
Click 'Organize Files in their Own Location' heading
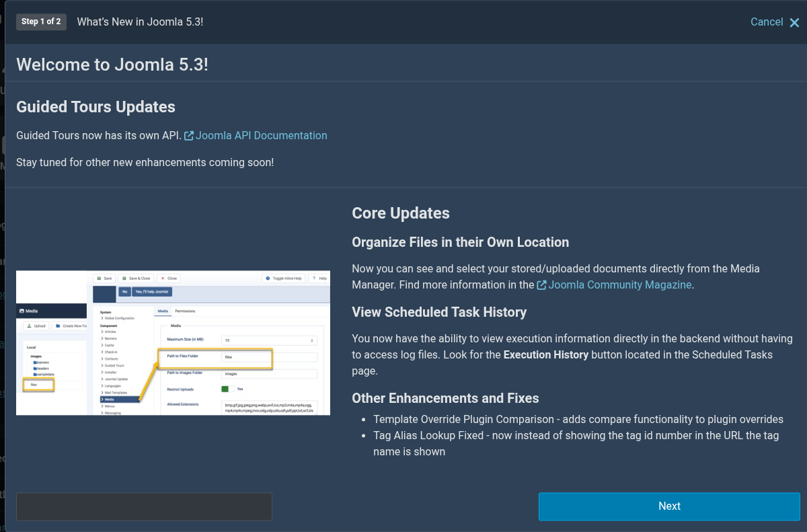click(461, 242)
